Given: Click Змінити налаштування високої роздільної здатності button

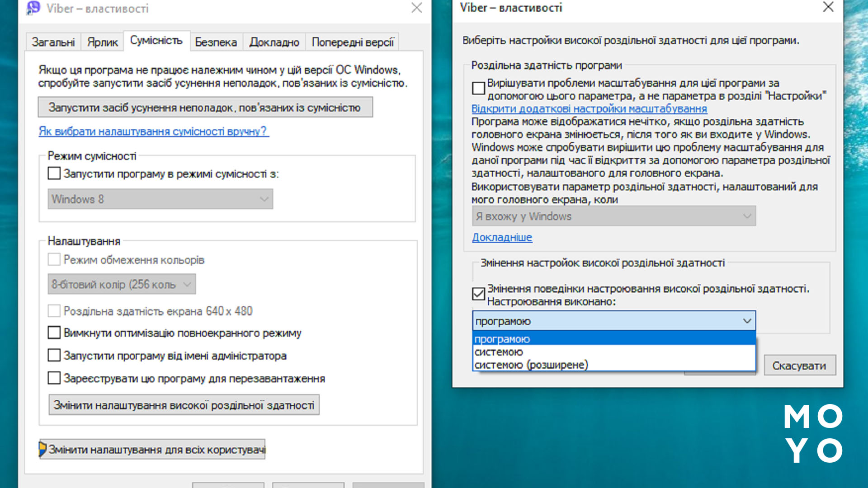Looking at the screenshot, I should point(184,405).
